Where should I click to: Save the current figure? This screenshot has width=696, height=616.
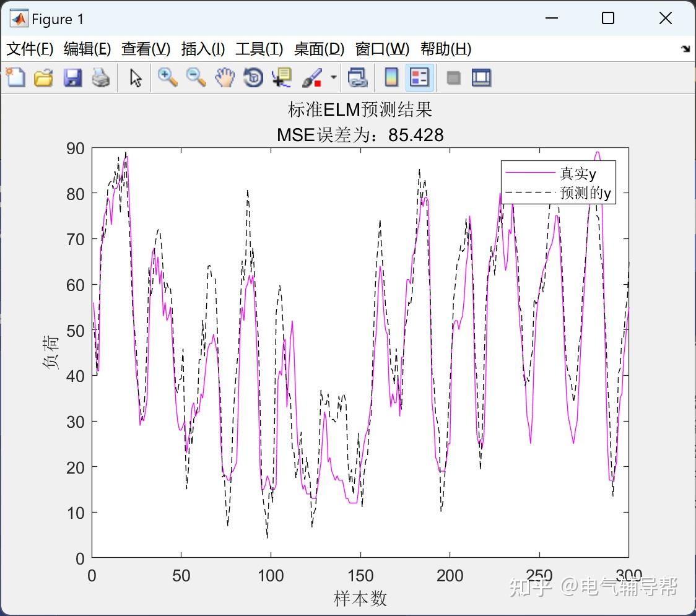(x=72, y=77)
